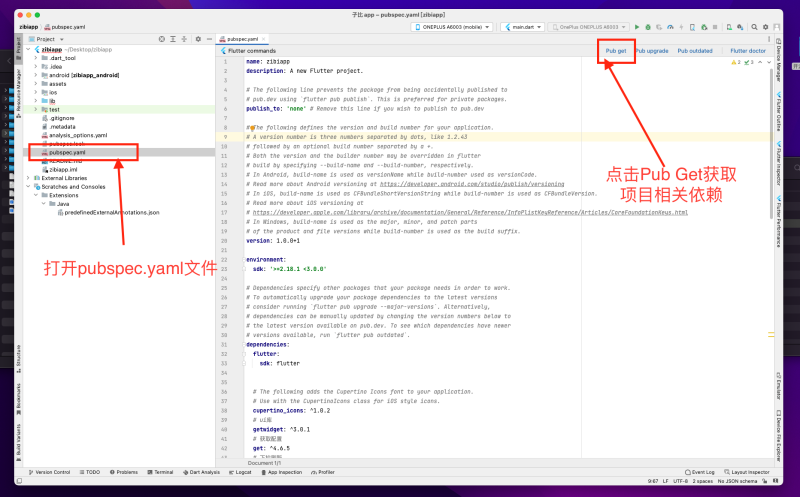Viewport: 800px width, 497px height.
Task: Click UTF-8 encoding in status bar
Action: [681, 481]
